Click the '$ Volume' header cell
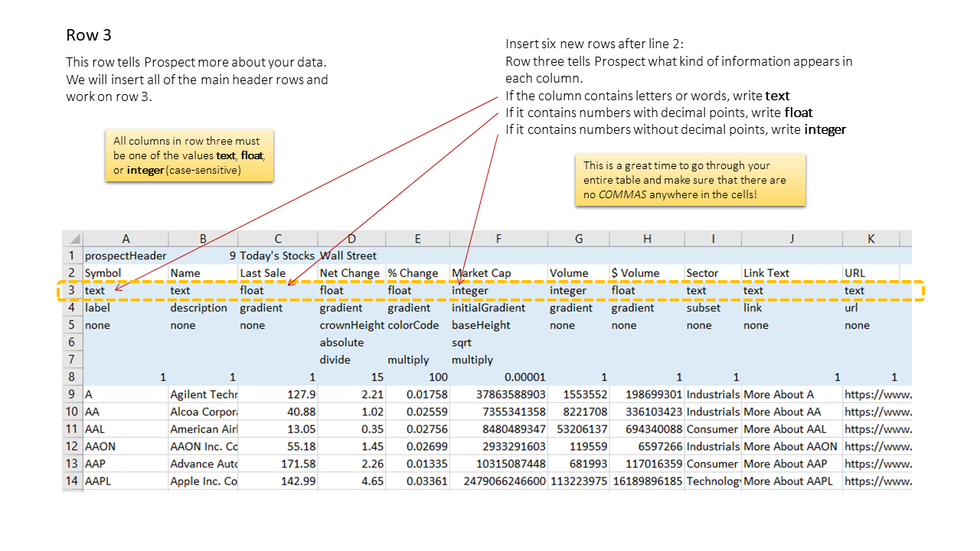This screenshot has width=980, height=551. pos(647,273)
